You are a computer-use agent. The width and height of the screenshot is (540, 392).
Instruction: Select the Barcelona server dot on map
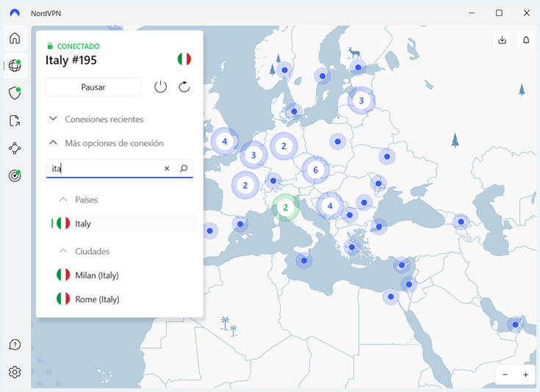(240, 224)
